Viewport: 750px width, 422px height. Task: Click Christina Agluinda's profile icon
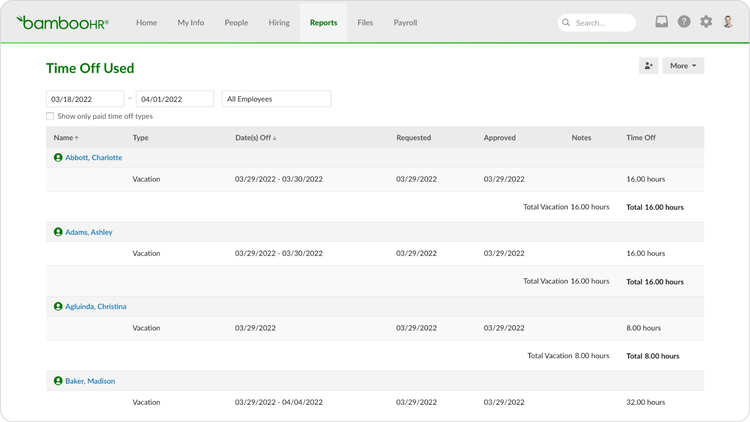(58, 306)
